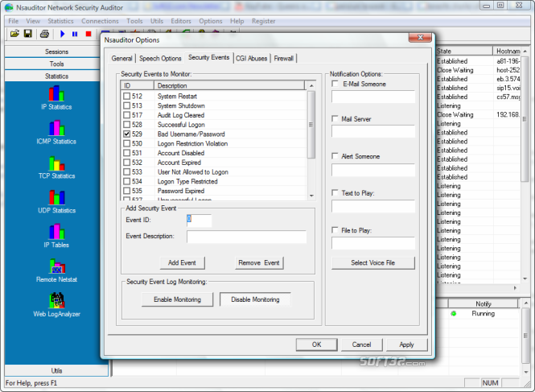Enable Alert Someone checkbox
The image size is (535, 392).
pos(335,156)
